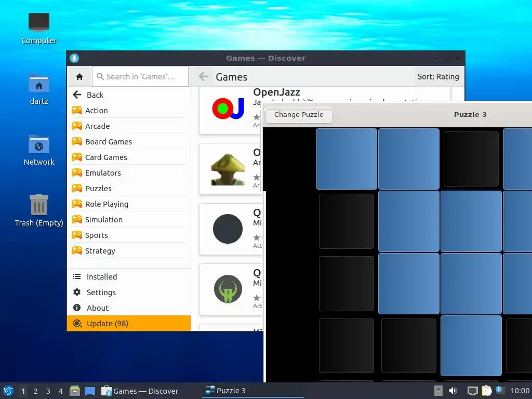Click the Change Puzzle button
532x399 pixels.
[299, 115]
